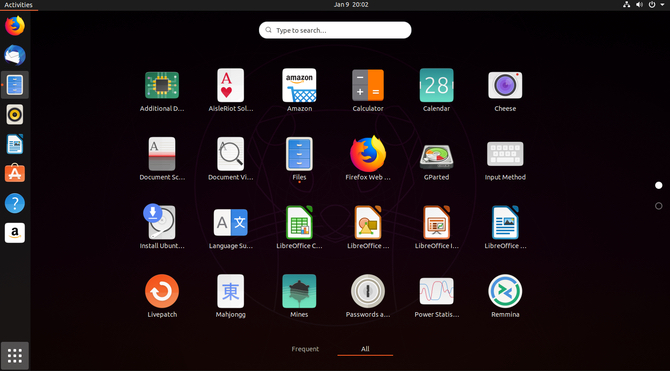This screenshot has width=670, height=371.
Task: Click the Activities button
Action: [x=18, y=5]
